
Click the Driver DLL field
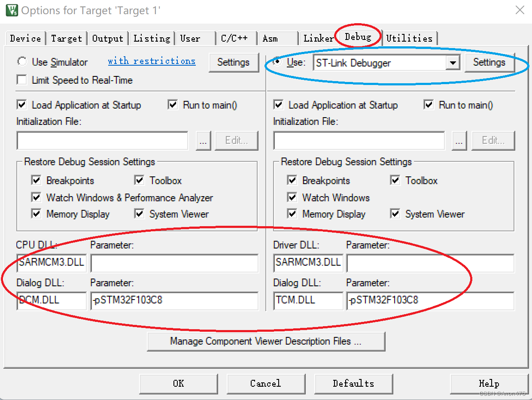click(x=308, y=263)
